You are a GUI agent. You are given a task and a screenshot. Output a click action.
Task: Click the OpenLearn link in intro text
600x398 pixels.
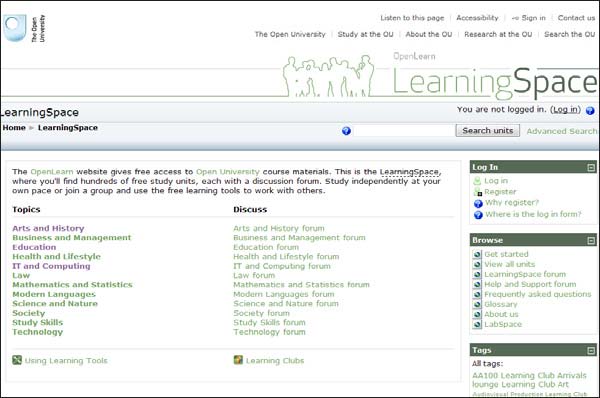click(52, 172)
